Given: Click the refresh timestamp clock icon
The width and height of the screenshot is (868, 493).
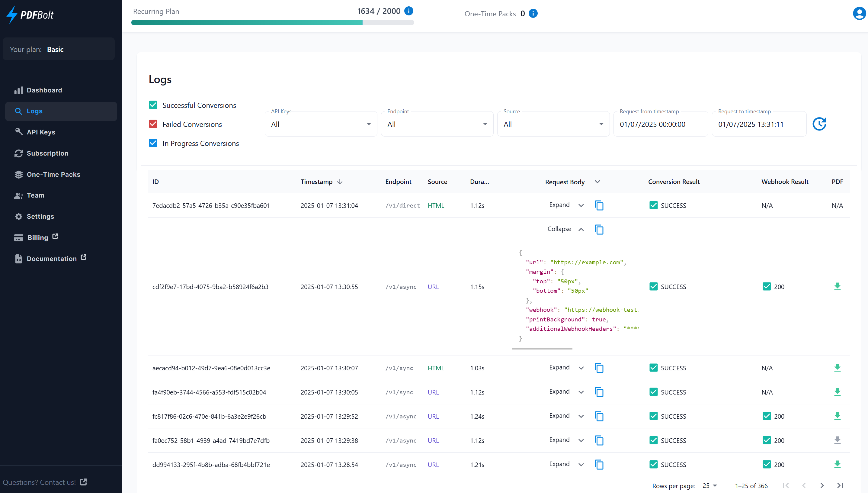Looking at the screenshot, I should click(x=819, y=124).
